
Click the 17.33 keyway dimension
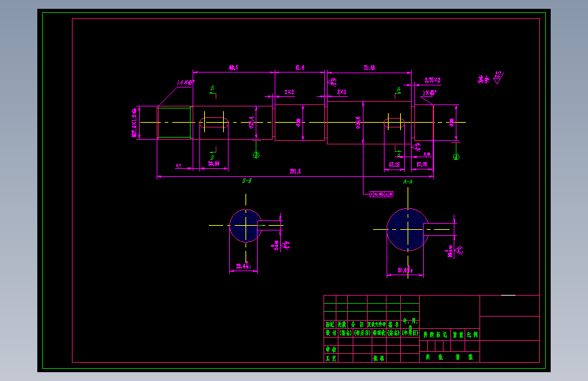(394, 164)
